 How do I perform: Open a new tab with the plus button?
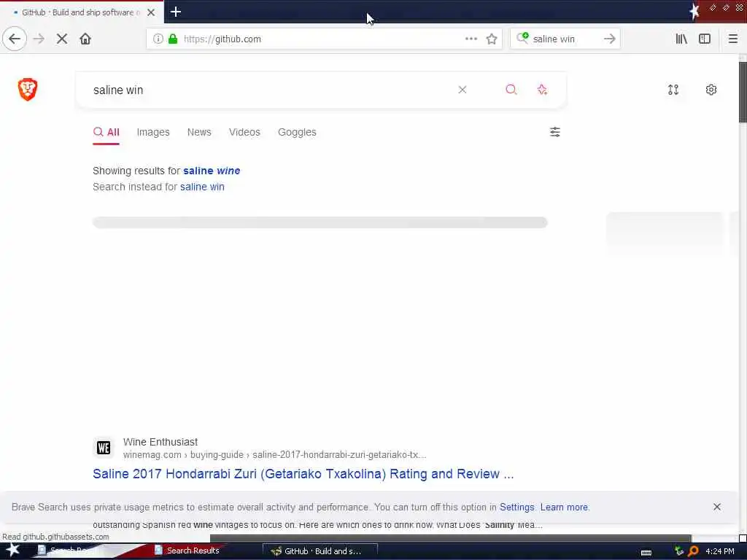(176, 12)
